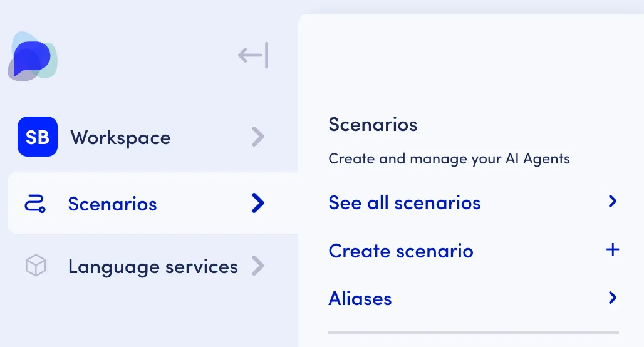Collapse the sidebar with the arrow-bar icon

253,55
